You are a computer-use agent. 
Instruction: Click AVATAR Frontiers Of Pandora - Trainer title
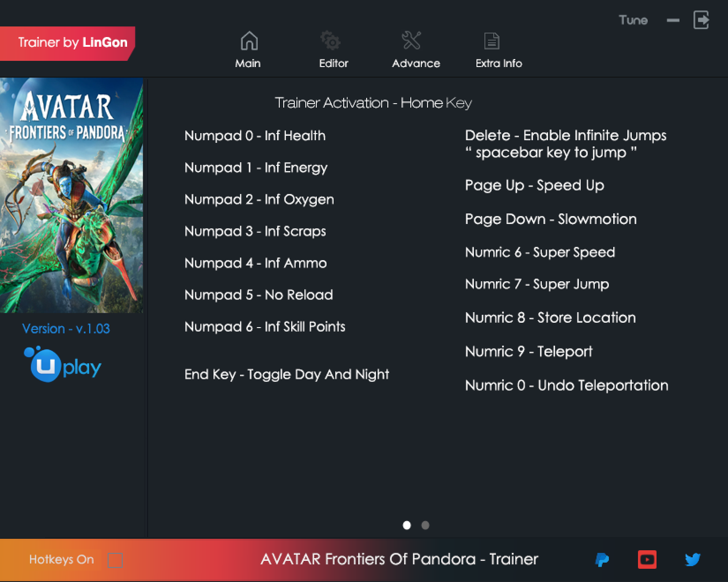pyautogui.click(x=399, y=560)
